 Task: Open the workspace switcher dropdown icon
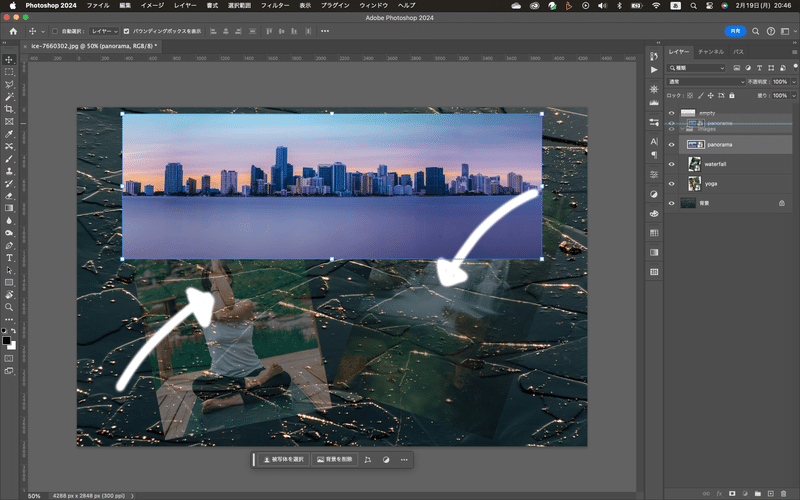[x=785, y=31]
